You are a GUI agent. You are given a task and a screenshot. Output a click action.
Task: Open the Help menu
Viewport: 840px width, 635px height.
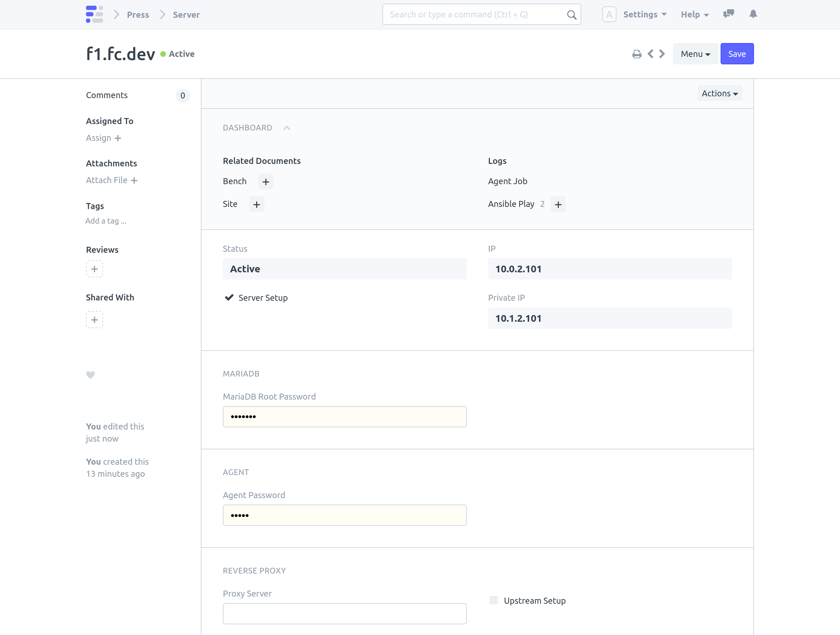click(695, 15)
